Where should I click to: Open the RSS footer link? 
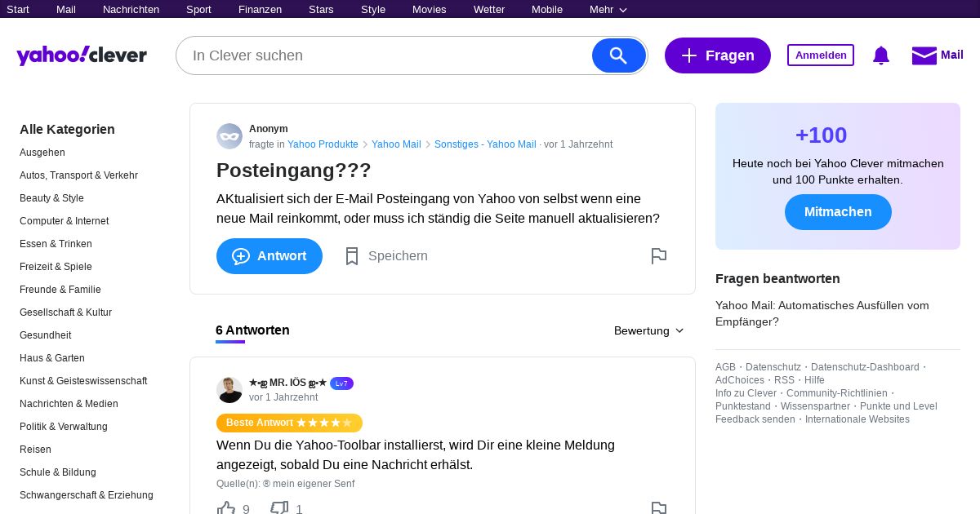point(784,380)
